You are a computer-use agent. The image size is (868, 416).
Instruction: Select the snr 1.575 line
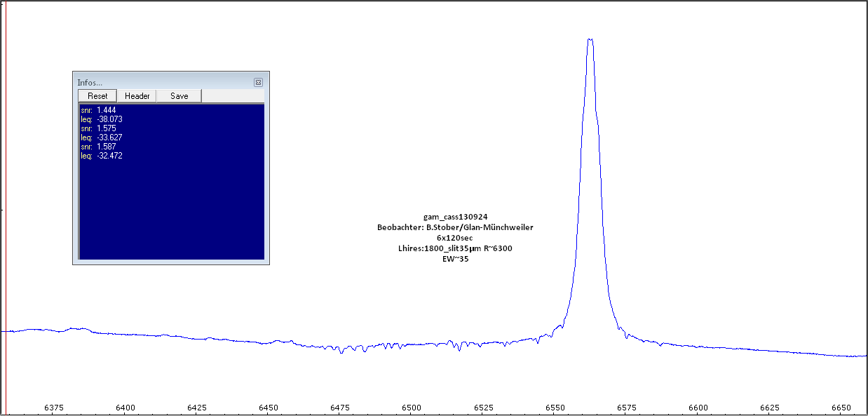point(97,128)
